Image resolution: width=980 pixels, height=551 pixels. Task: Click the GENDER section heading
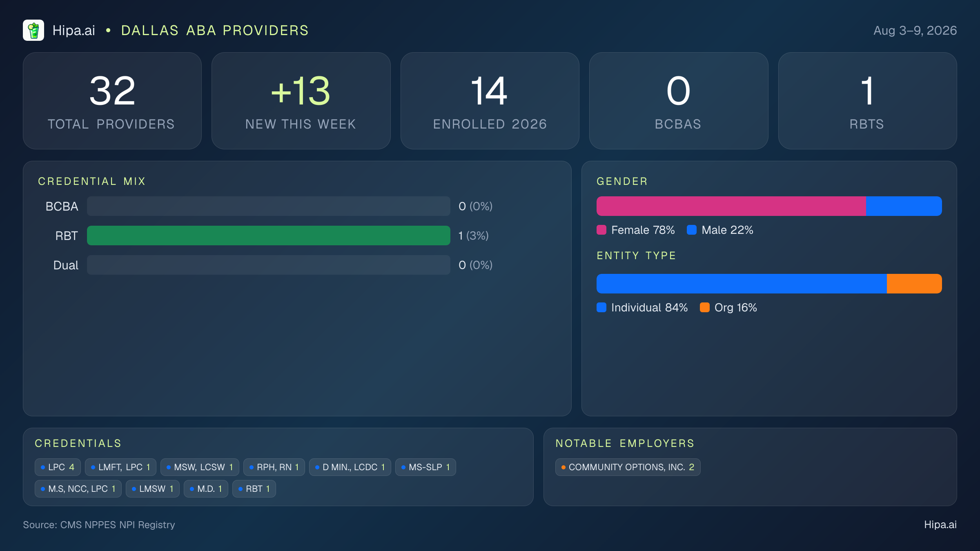coord(622,181)
